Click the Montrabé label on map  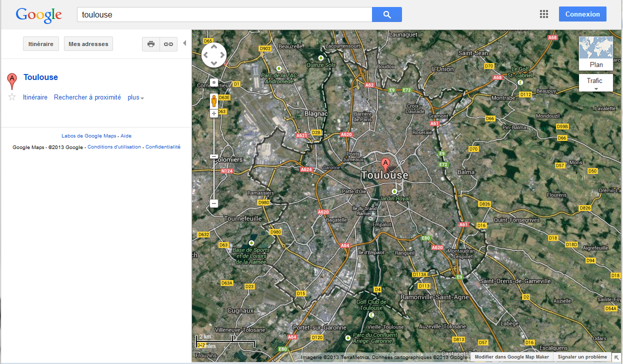coord(503,98)
